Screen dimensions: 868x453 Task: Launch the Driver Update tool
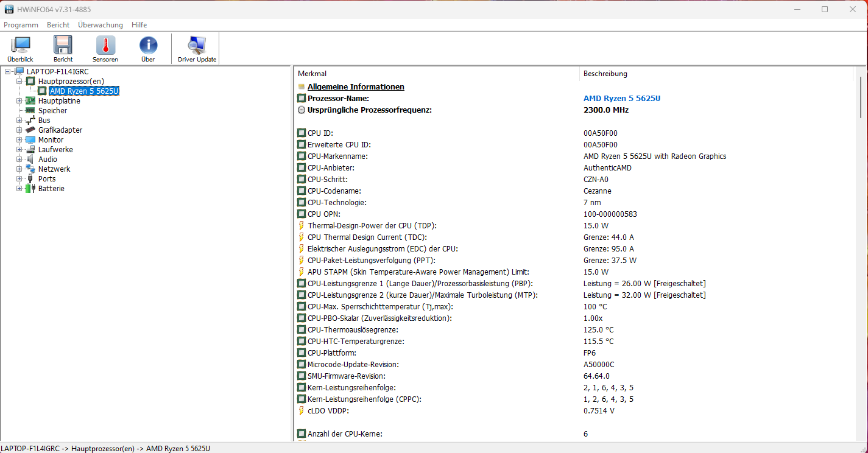pos(197,46)
